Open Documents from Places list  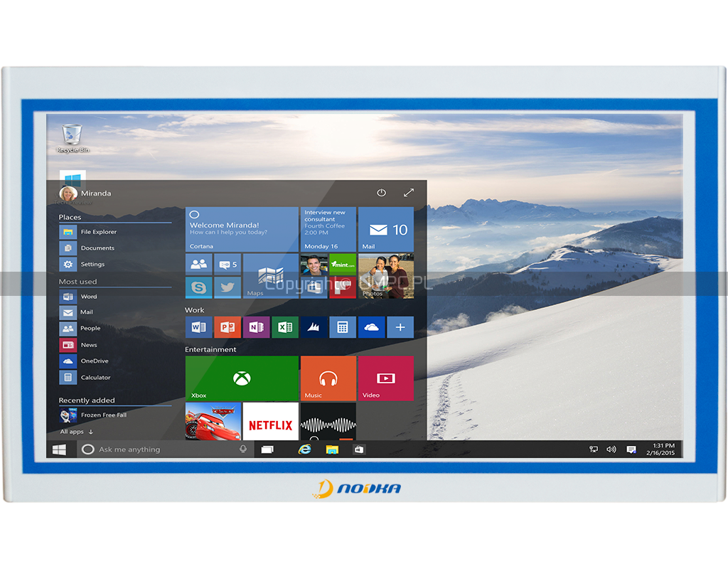[87, 248]
